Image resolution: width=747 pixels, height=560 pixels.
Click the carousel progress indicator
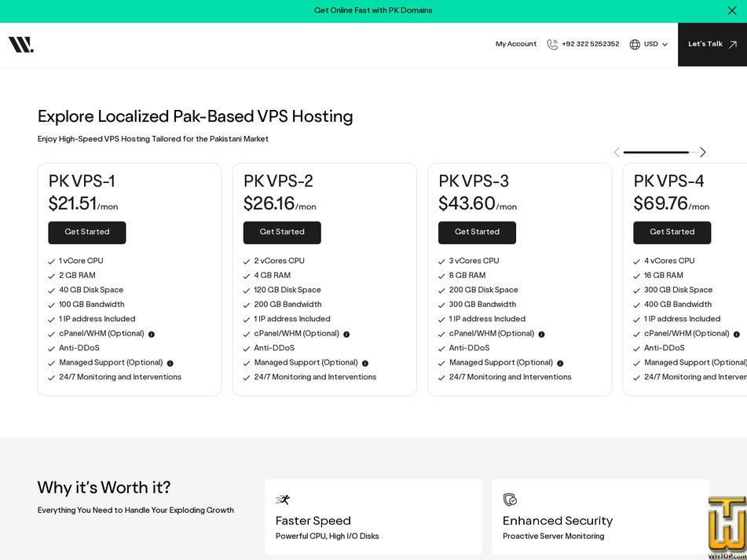[656, 152]
